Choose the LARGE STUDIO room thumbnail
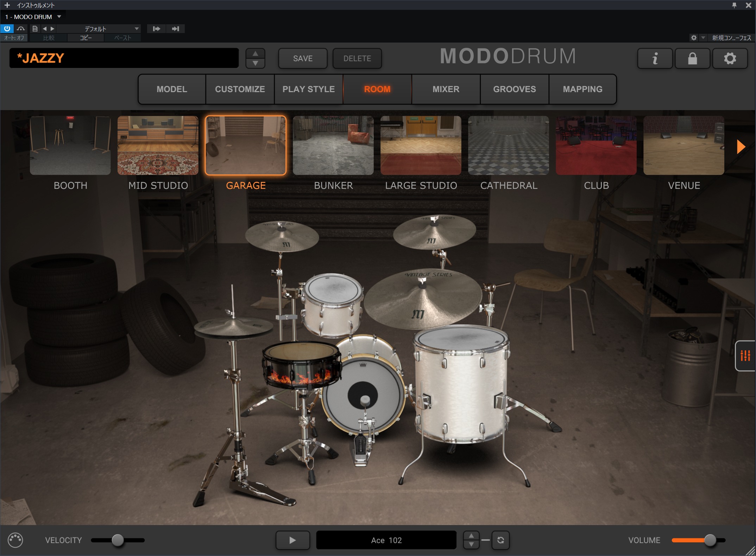This screenshot has height=556, width=756. tap(421, 145)
